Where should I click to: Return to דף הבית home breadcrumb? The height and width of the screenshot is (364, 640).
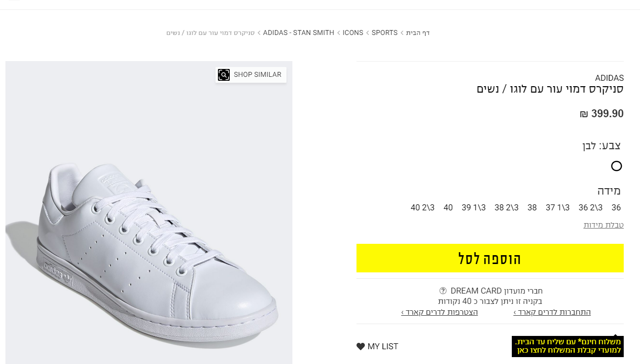[418, 33]
